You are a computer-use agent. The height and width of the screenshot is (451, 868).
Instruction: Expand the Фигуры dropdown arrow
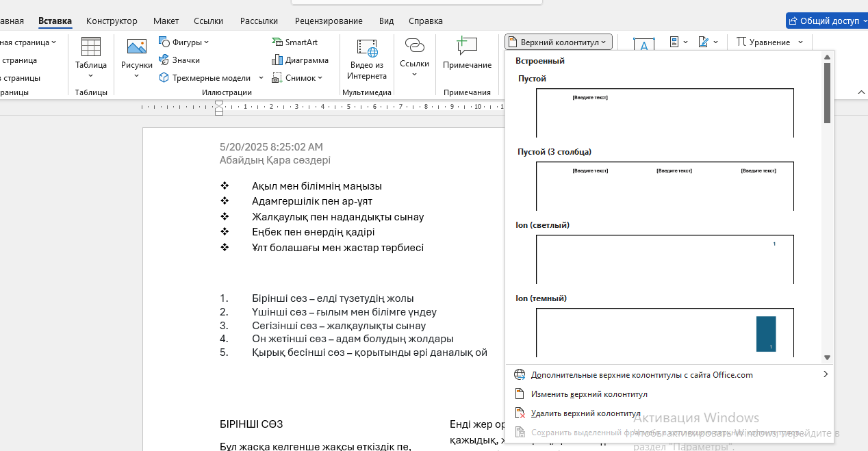[x=206, y=42]
